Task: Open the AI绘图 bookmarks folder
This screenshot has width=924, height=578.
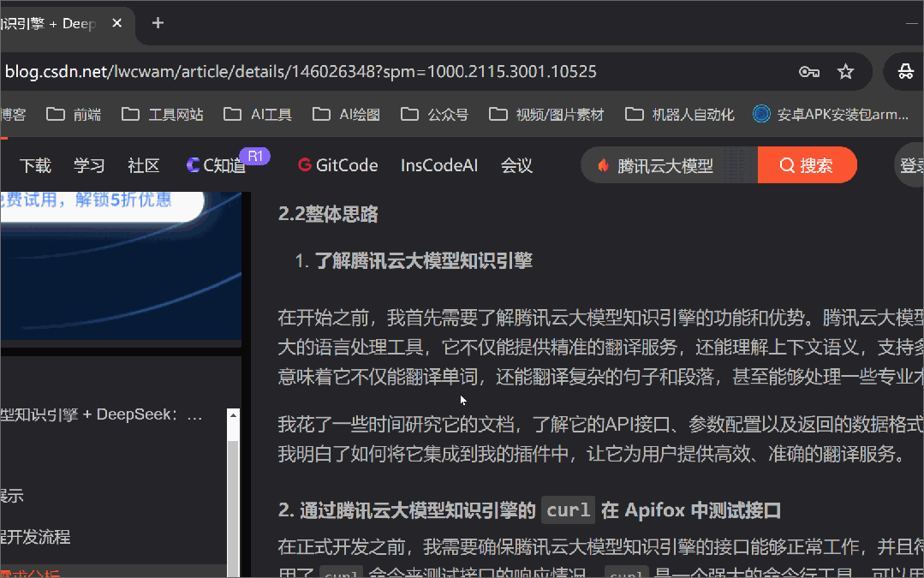Action: pos(346,114)
